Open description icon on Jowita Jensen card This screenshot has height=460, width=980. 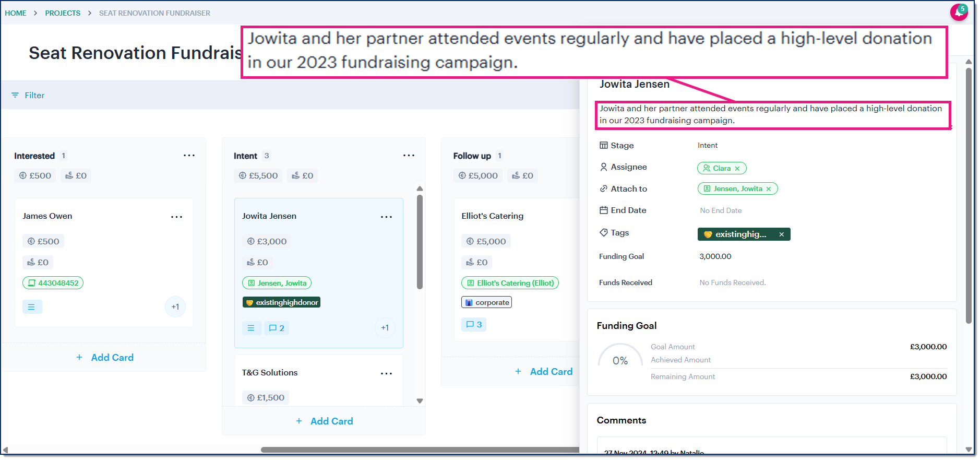click(x=251, y=328)
